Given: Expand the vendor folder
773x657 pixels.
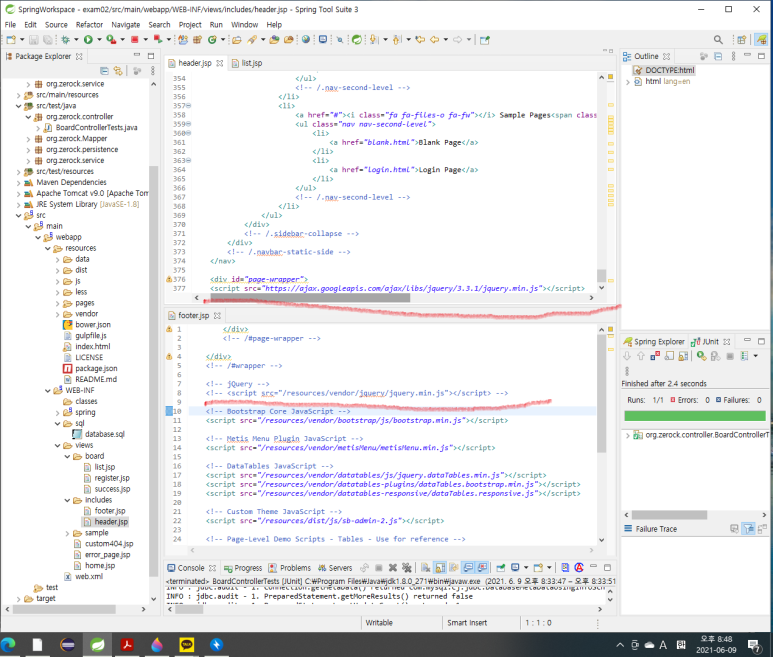Looking at the screenshot, I should [x=58, y=314].
